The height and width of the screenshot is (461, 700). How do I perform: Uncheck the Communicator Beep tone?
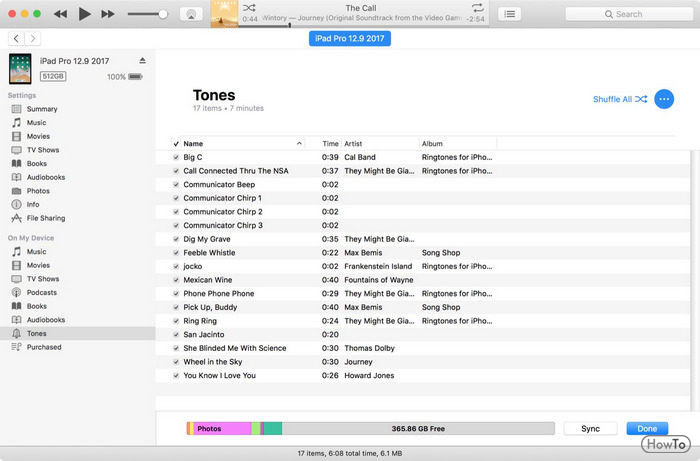click(x=176, y=184)
